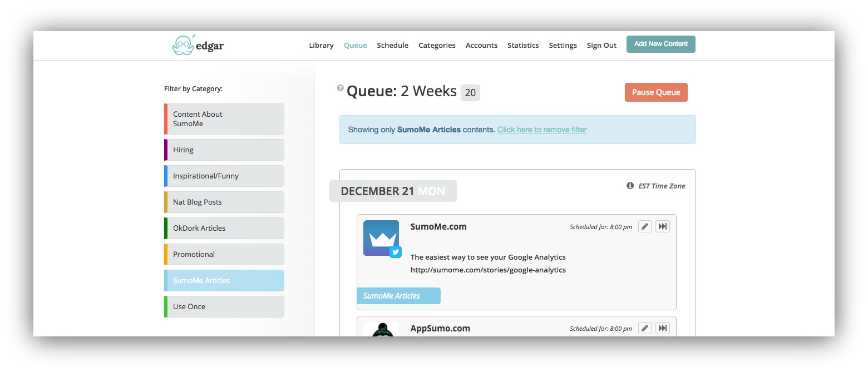The image size is (868, 372).
Task: Go to the Schedule page
Action: 393,46
